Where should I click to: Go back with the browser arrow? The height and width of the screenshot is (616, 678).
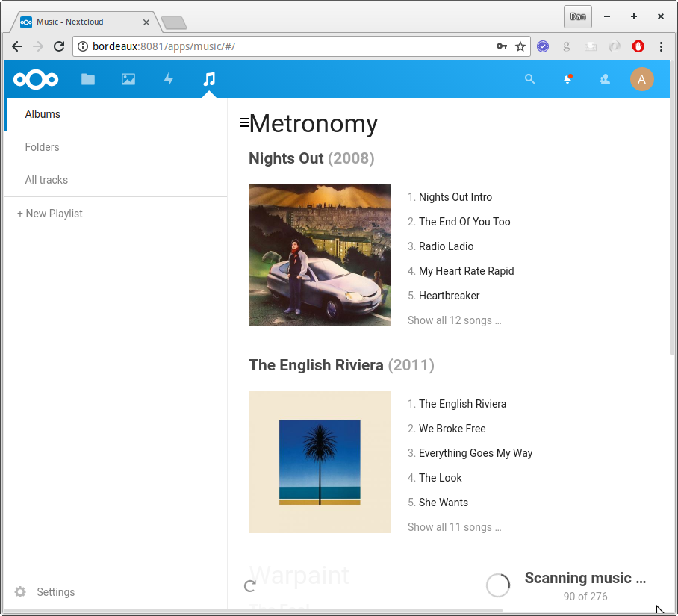(x=17, y=46)
